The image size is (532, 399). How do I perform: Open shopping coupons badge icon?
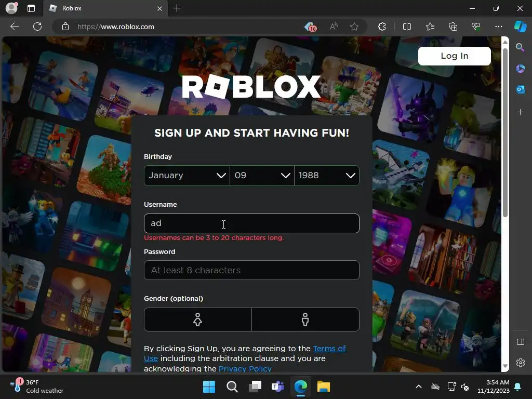(x=311, y=27)
